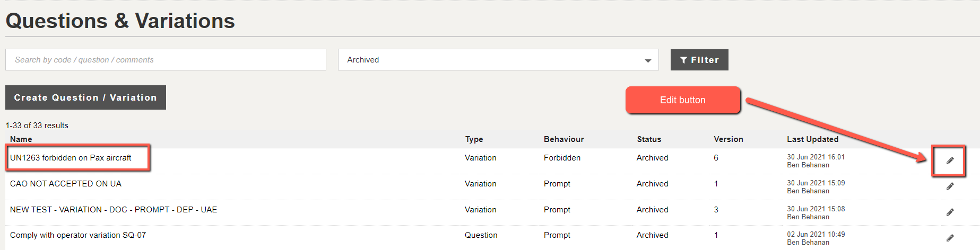Sort by the Version column header
The width and height of the screenshot is (980, 250).
[729, 139]
